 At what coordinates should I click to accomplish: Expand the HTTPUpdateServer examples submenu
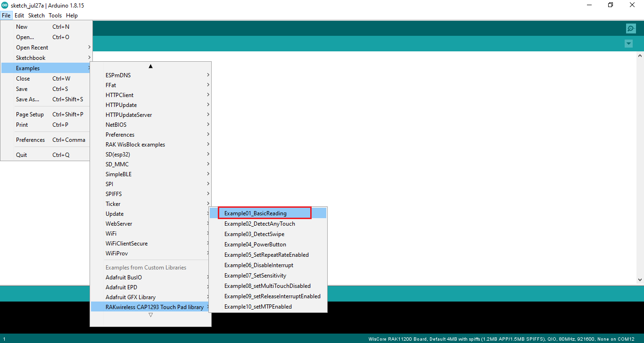point(150,115)
